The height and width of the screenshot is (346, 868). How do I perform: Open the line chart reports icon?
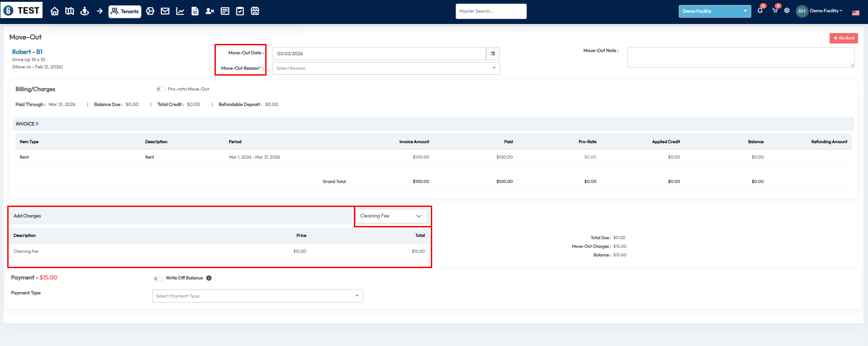point(180,11)
